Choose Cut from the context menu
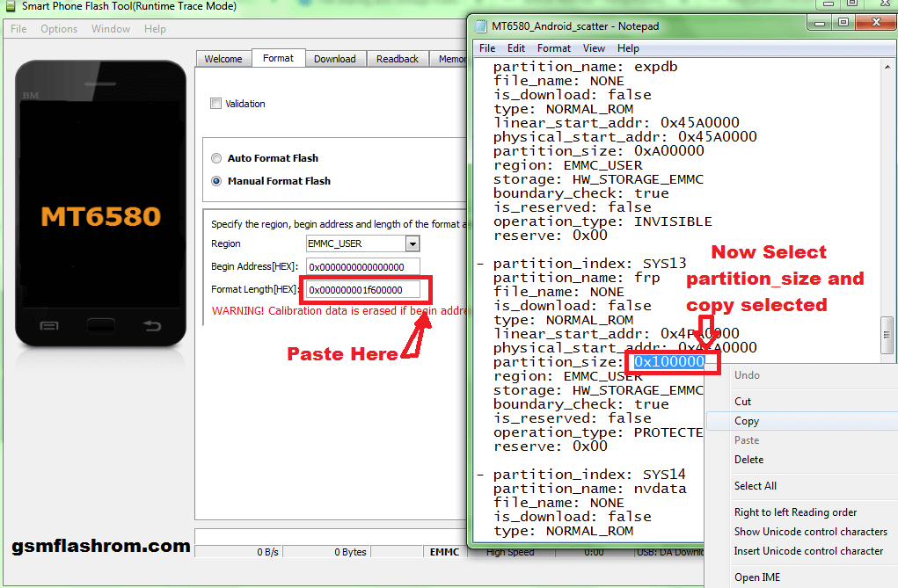The width and height of the screenshot is (898, 588). coord(802,402)
